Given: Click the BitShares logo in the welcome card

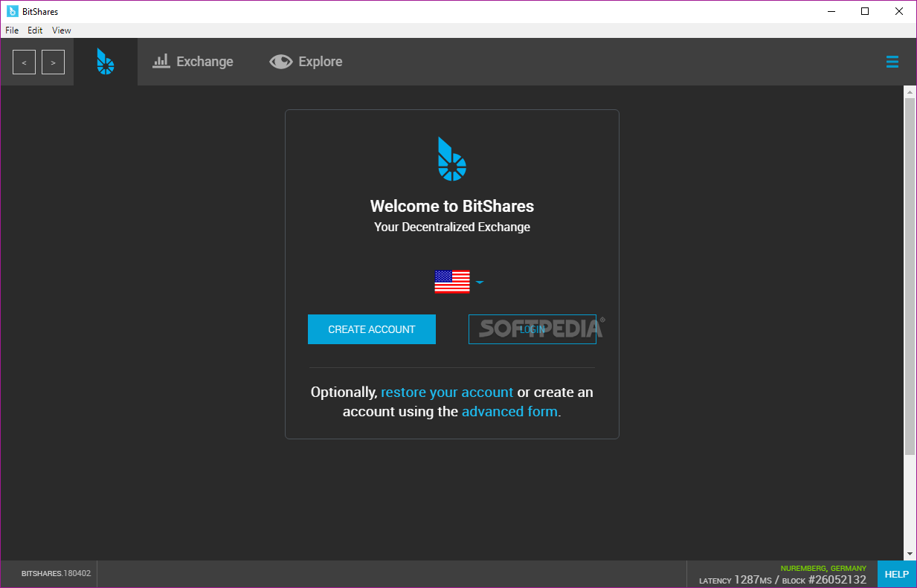Looking at the screenshot, I should click(451, 158).
